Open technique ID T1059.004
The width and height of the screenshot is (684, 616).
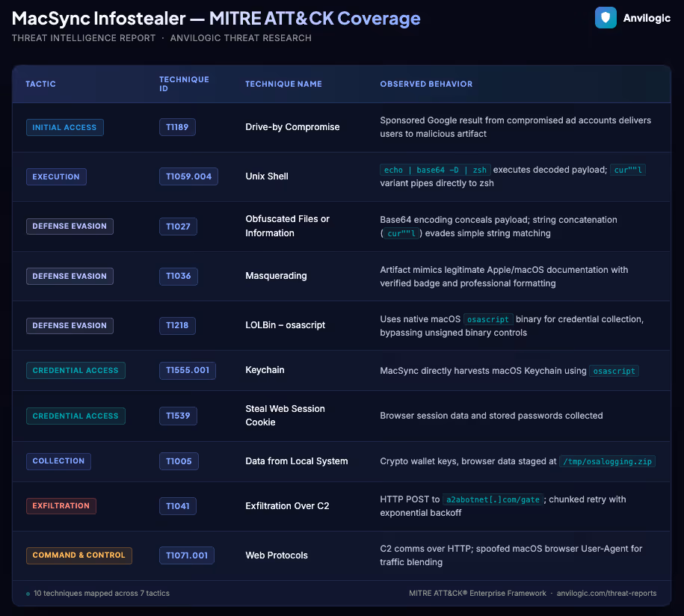(188, 176)
